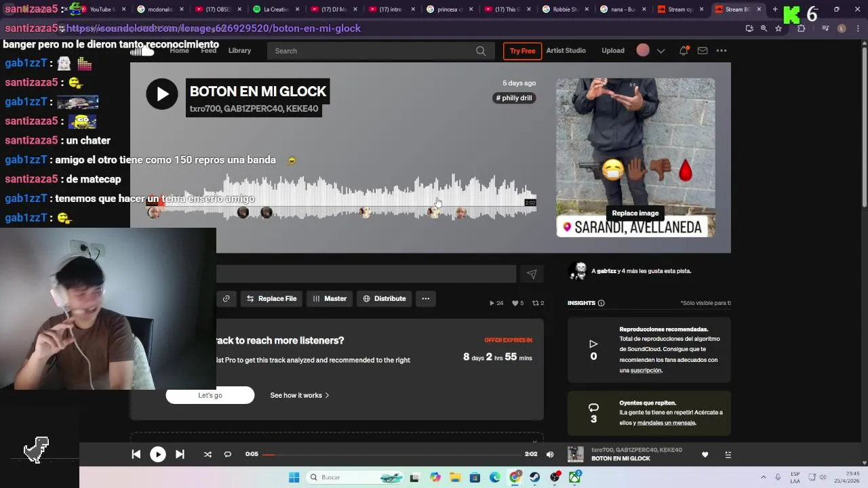Skip to the next track in the player
868x488 pixels.
tap(180, 454)
